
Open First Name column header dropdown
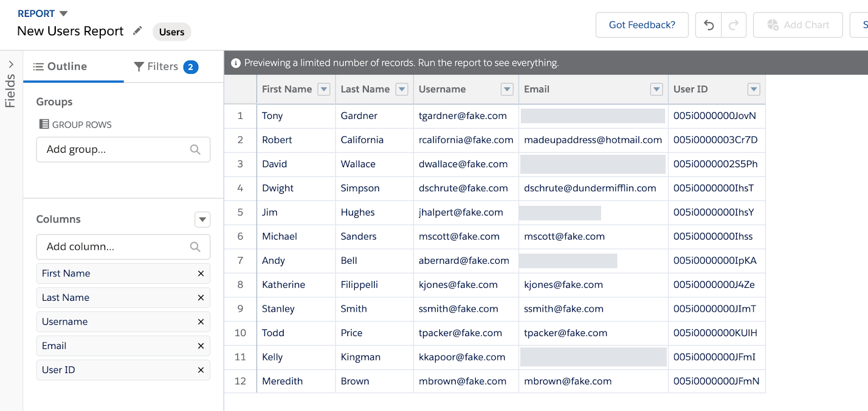click(x=324, y=90)
